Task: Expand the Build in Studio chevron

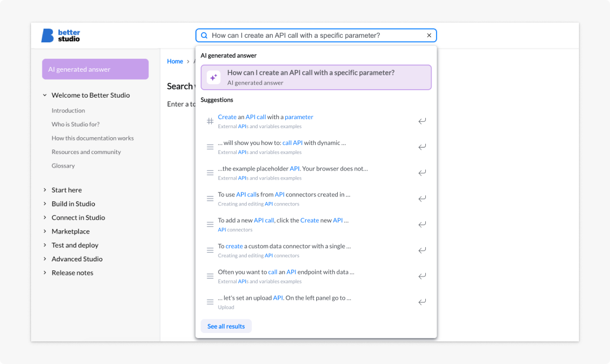Action: pyautogui.click(x=45, y=204)
